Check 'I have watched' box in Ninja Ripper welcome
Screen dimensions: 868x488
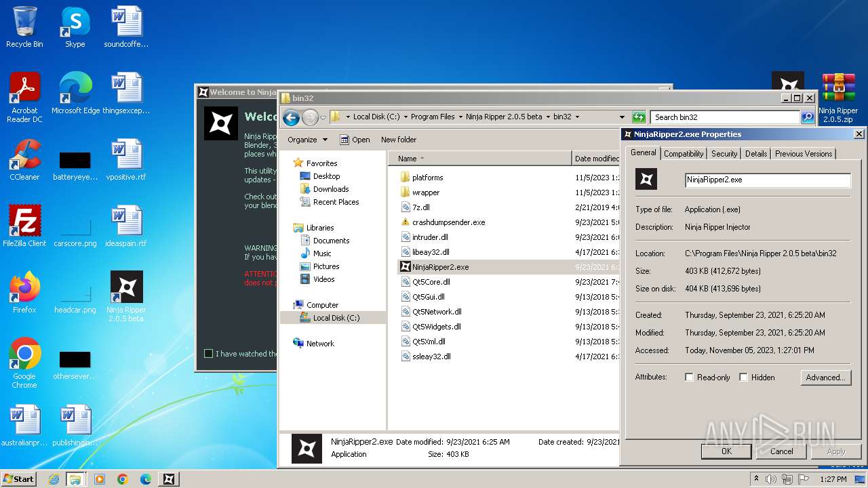click(x=209, y=354)
